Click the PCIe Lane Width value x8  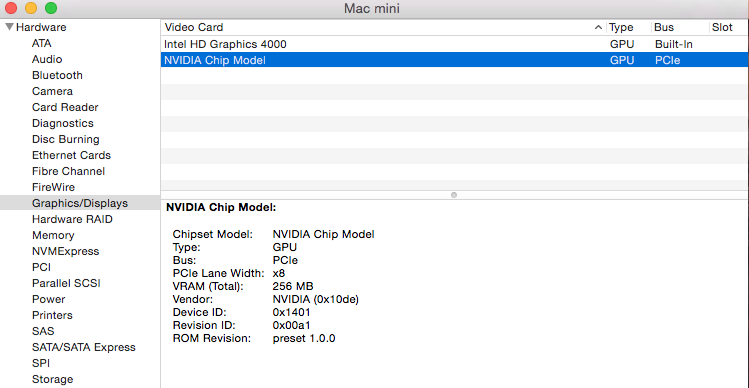pos(279,274)
